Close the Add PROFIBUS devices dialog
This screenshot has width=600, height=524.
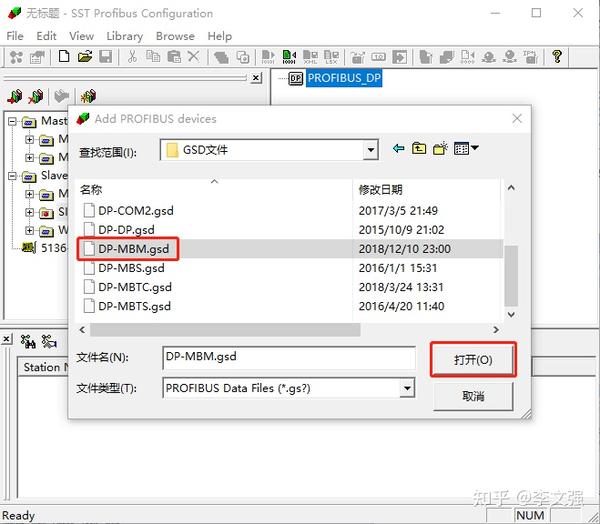[517, 119]
